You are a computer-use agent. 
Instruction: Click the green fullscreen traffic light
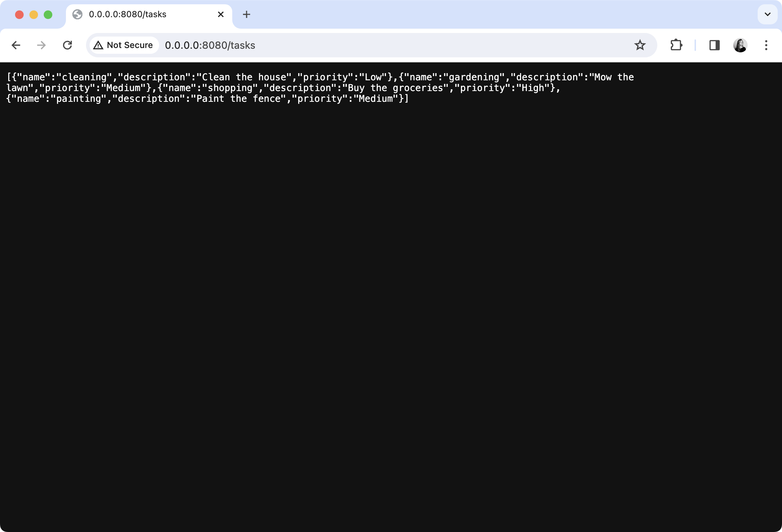tap(48, 14)
